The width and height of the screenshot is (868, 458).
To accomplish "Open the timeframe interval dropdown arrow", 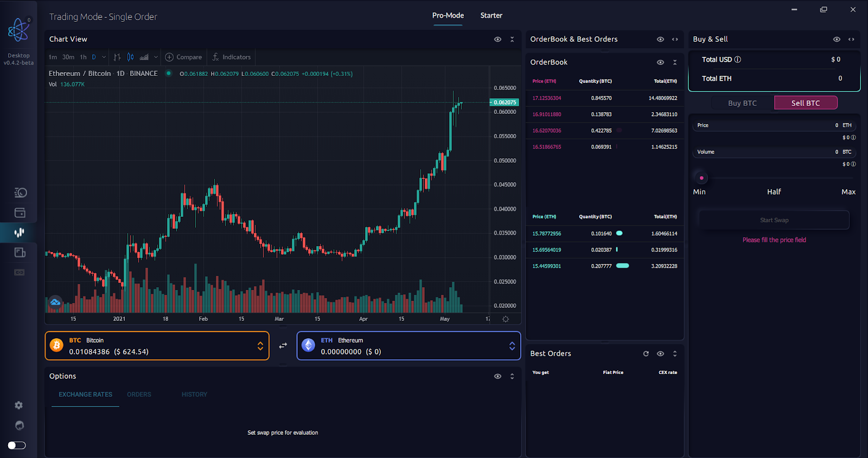I will pos(104,57).
